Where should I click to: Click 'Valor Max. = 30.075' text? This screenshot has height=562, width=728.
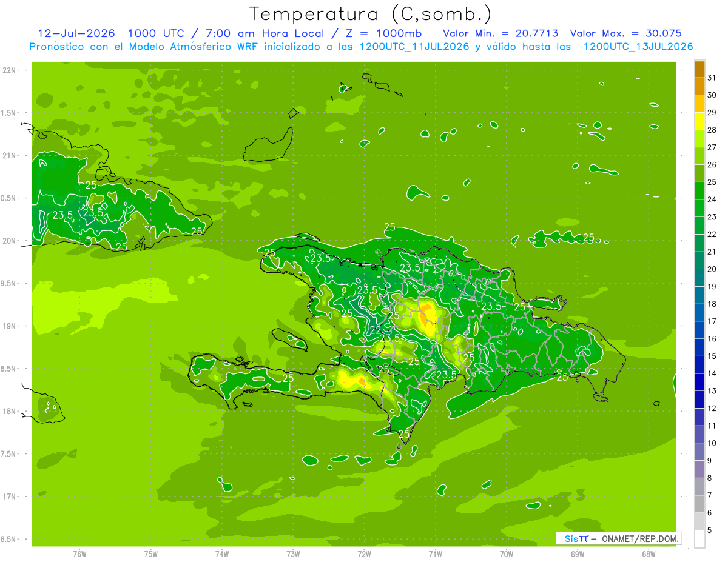626,33
